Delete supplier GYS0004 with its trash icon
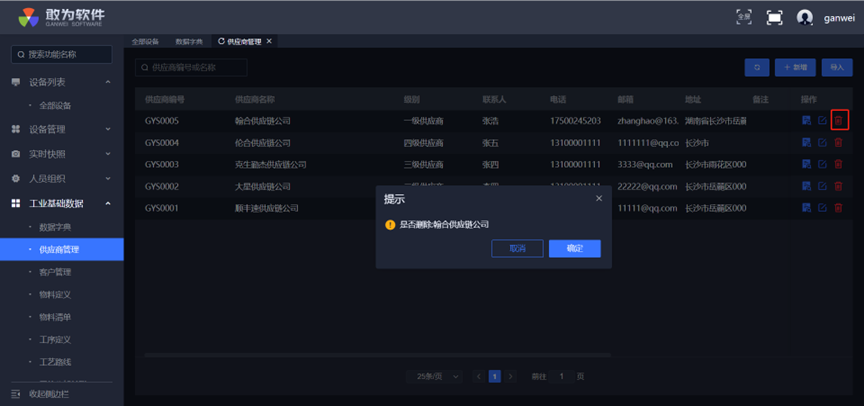Viewport: 864px width, 406px height. pos(838,143)
